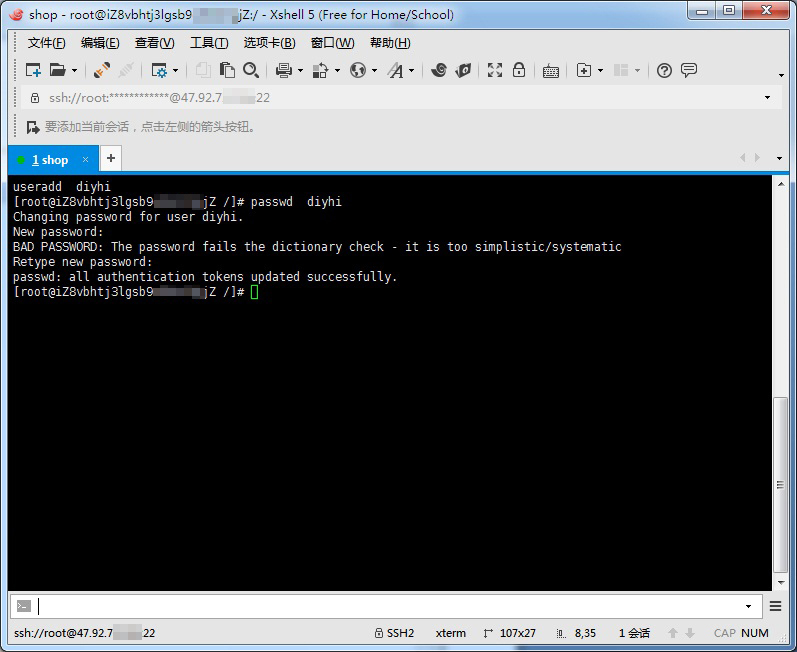Screen dimensions: 797x652
Task: Click the file transfer icon
Action: pyautogui.click(x=320, y=70)
